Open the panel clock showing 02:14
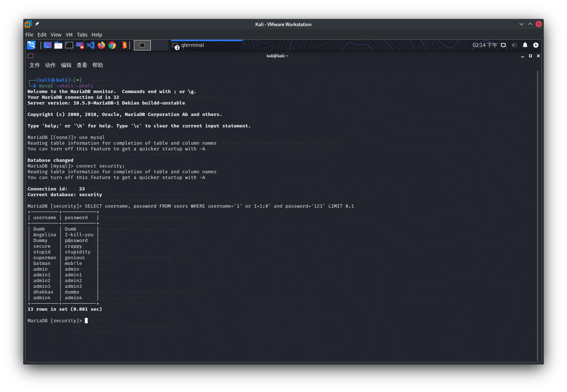 485,45
